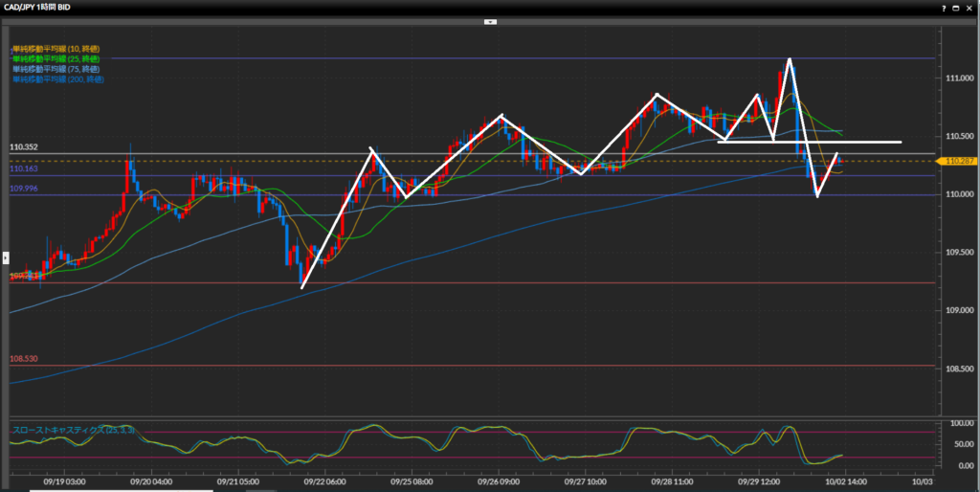
Task: Maximize the CAD/JPY chart window
Action: click(956, 7)
